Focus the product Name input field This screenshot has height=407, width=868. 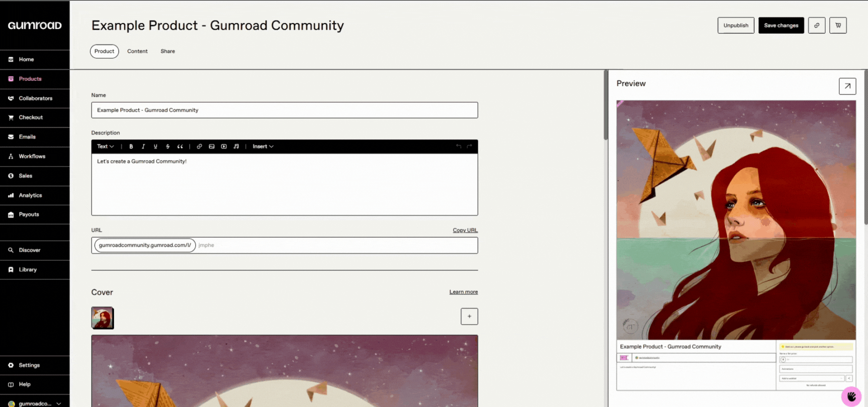(284, 110)
